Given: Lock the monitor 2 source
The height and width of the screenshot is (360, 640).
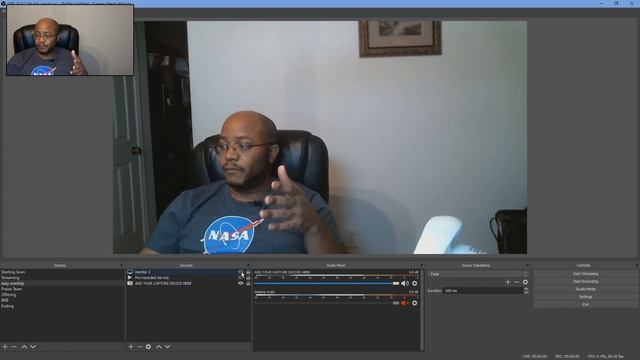Looking at the screenshot, I should click(x=248, y=272).
